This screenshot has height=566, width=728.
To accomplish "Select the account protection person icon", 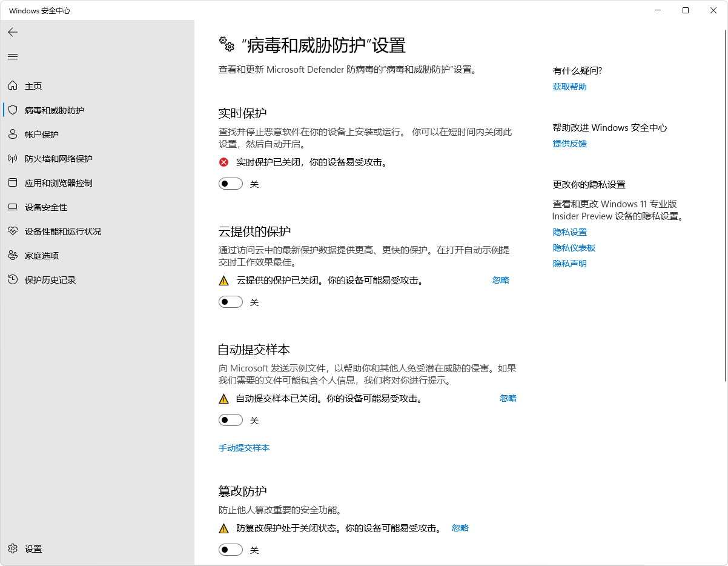I will coord(13,135).
